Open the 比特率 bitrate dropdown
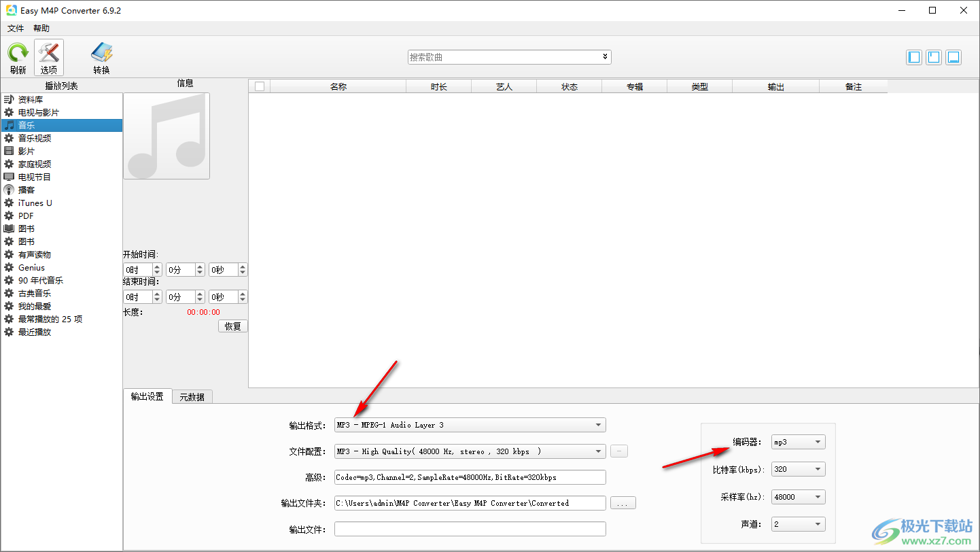The height and width of the screenshot is (552, 980). (x=799, y=469)
